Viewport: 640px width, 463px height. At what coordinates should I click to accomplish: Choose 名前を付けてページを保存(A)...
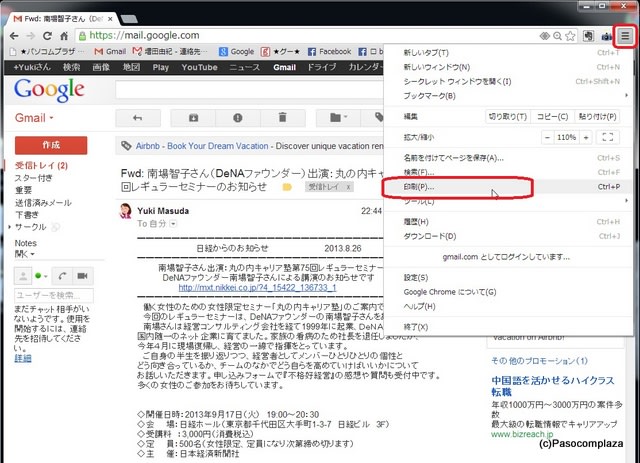[x=509, y=158]
